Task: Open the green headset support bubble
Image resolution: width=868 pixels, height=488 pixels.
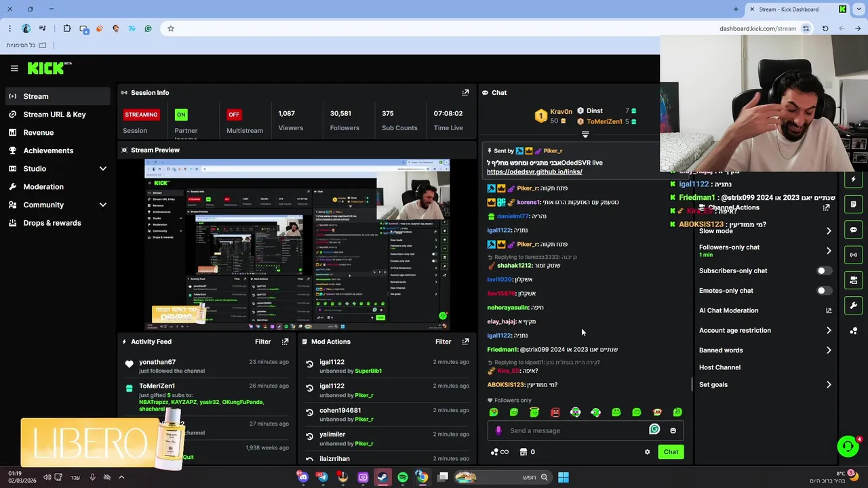Action: [x=848, y=446]
